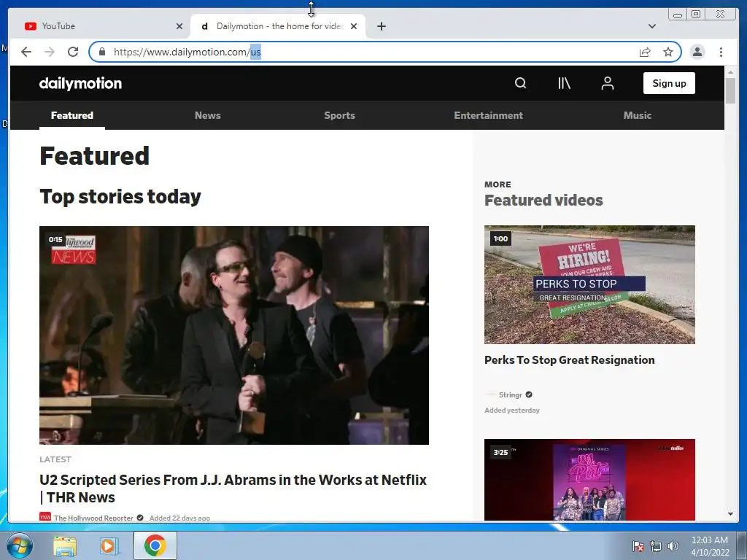Open the Media Player taskbar icon
This screenshot has width=747, height=560.
point(108,546)
